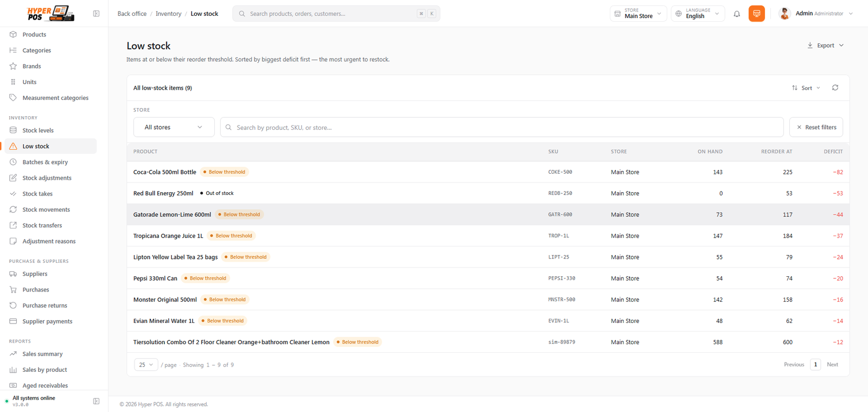Screen dimensions: 868x412
Task: Click the Inventory breadcrumb link
Action: [x=169, y=14]
